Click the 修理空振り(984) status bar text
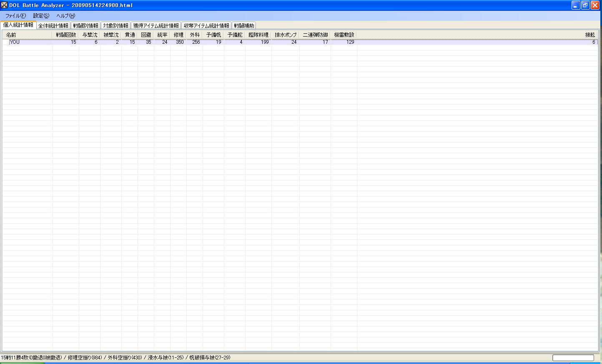This screenshot has width=602, height=364. point(85,358)
